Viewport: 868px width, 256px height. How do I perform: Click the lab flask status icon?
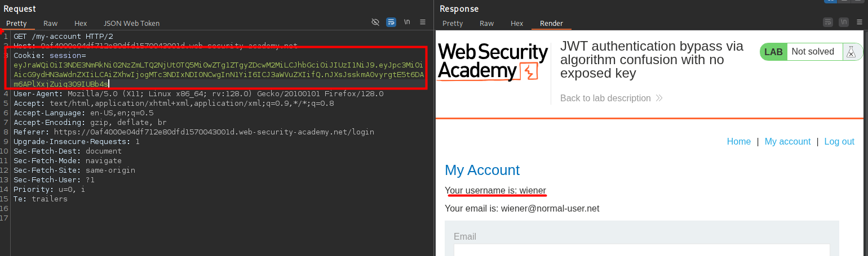tap(851, 52)
